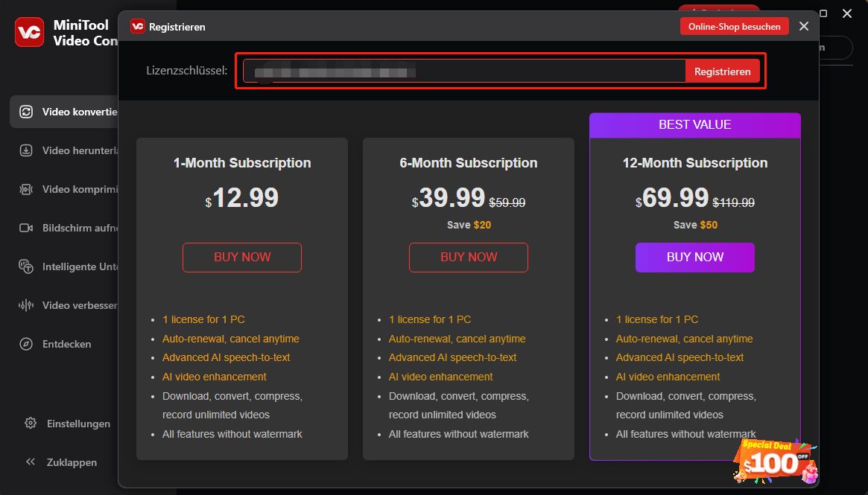Viewport: 868px width, 495px height.
Task: Maximize the main MiniTool window
Action: (x=823, y=13)
